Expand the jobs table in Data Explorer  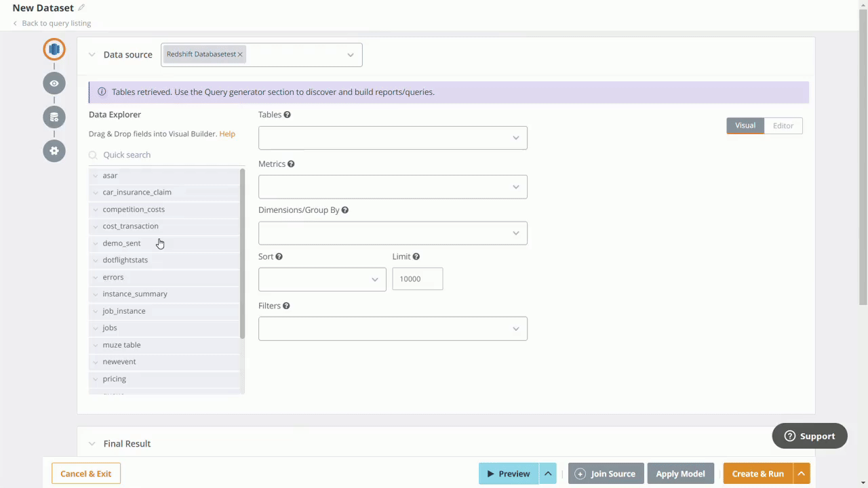(95, 327)
